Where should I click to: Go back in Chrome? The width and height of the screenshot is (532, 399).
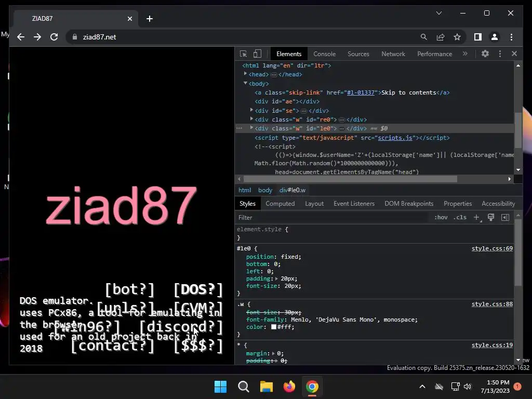click(21, 37)
